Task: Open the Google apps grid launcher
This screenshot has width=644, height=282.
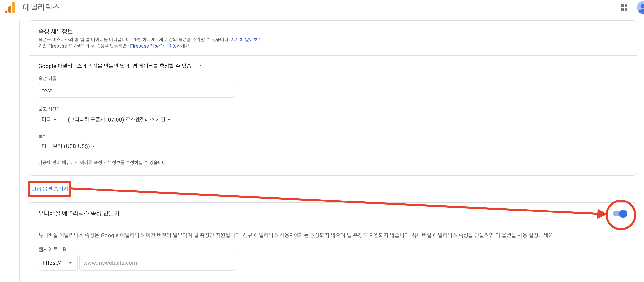Action: click(x=625, y=8)
